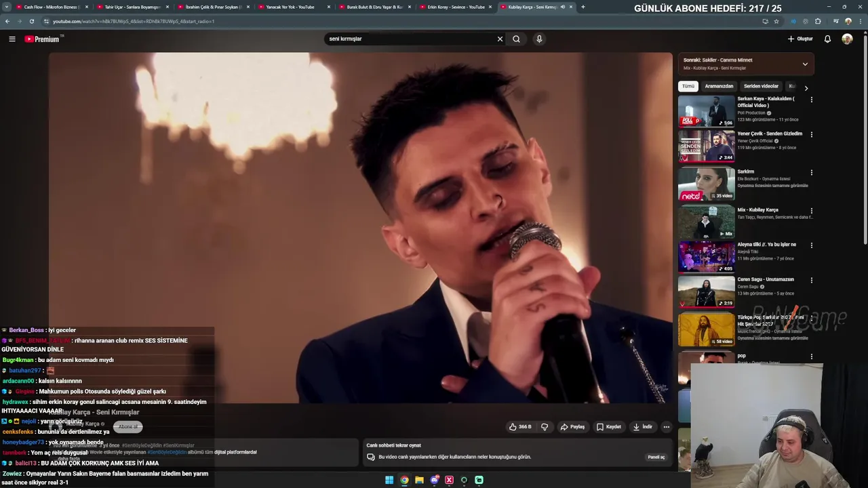Like the video with thumbs up 366 B

[520, 427]
